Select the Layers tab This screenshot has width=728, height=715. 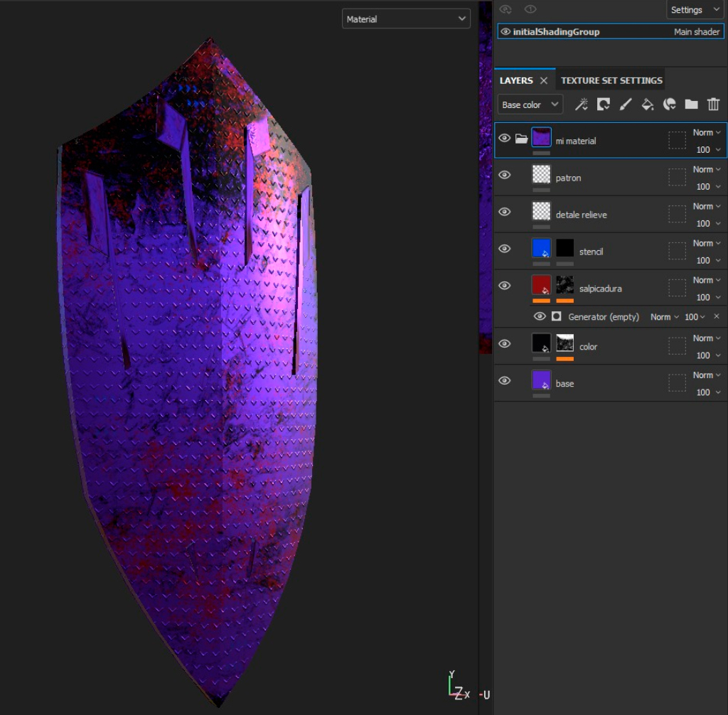click(516, 80)
